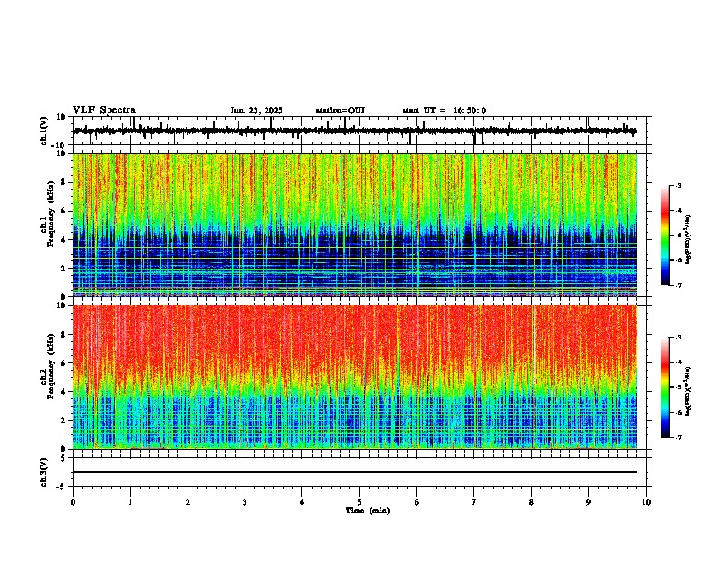
Task: Click the "-3" label atop ch.1 colorbar
Action: tap(677, 185)
